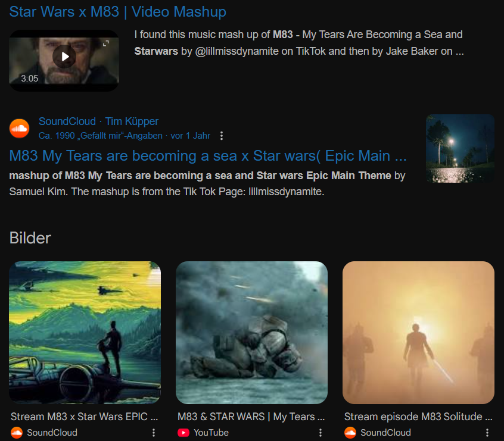
Task: Click the Bilder section heading
Action: tap(30, 238)
